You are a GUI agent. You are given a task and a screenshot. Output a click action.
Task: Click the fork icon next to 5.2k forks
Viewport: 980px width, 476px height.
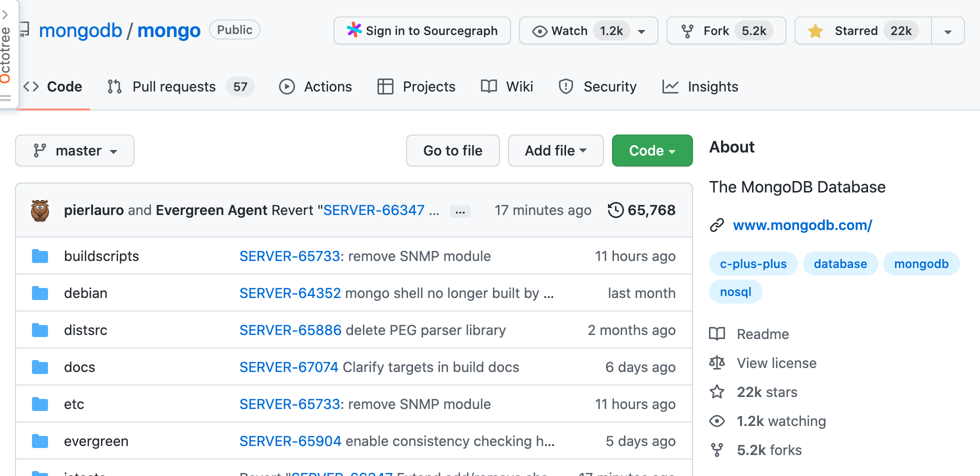(717, 450)
